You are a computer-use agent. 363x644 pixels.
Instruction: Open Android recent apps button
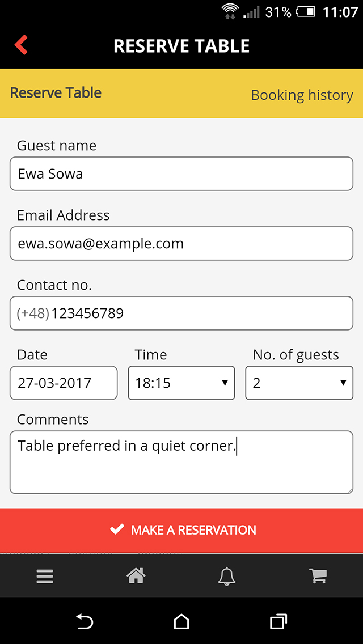point(278,622)
